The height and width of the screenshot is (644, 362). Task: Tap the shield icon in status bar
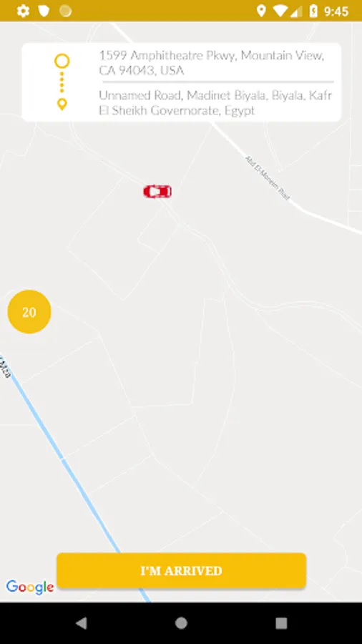coord(44,11)
